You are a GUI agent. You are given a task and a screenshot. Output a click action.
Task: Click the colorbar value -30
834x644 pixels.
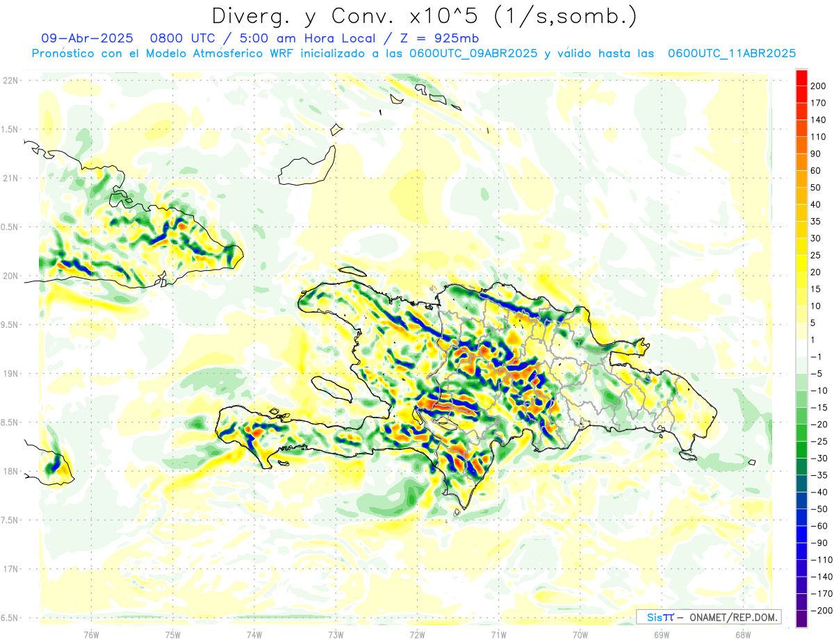coord(819,459)
